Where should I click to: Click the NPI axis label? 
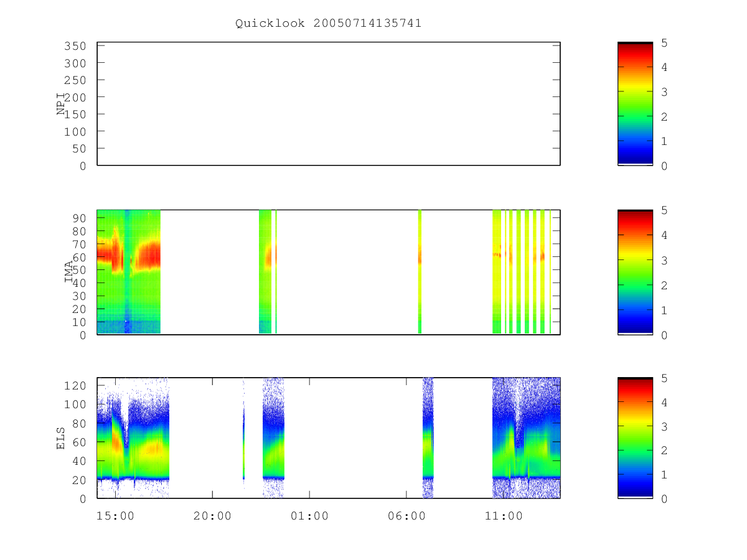(x=62, y=104)
